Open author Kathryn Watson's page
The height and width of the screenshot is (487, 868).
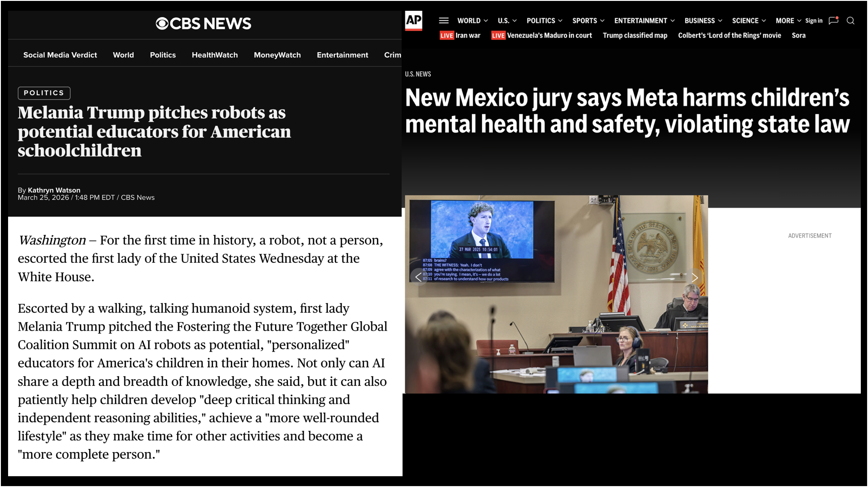(x=54, y=190)
